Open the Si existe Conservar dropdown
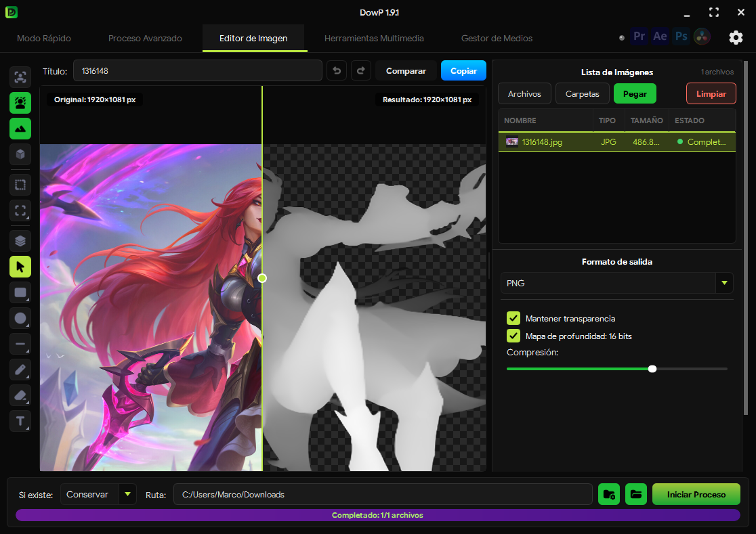756x534 pixels. coord(98,495)
